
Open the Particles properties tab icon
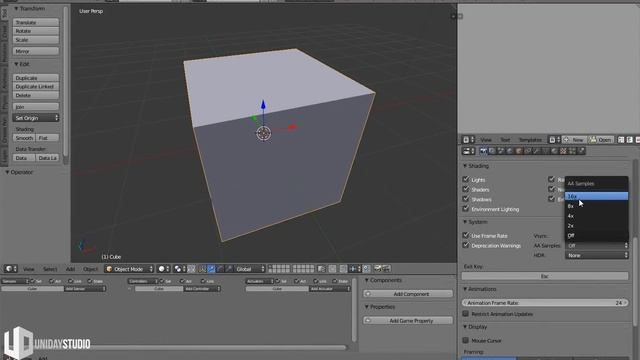pos(572,151)
